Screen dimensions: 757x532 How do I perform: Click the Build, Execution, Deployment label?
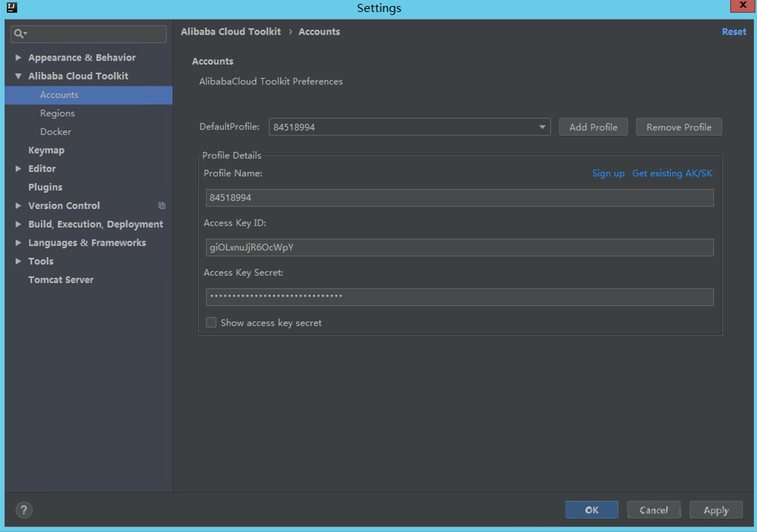coord(96,224)
